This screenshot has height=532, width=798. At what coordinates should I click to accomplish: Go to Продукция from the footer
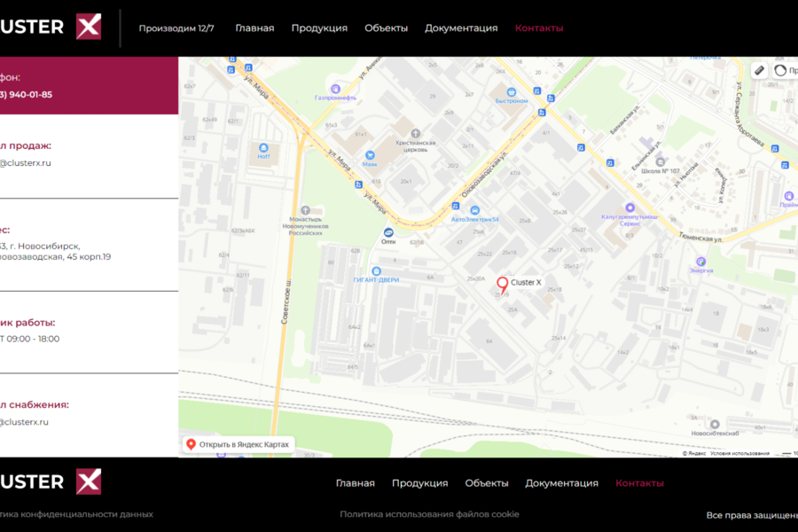click(420, 483)
